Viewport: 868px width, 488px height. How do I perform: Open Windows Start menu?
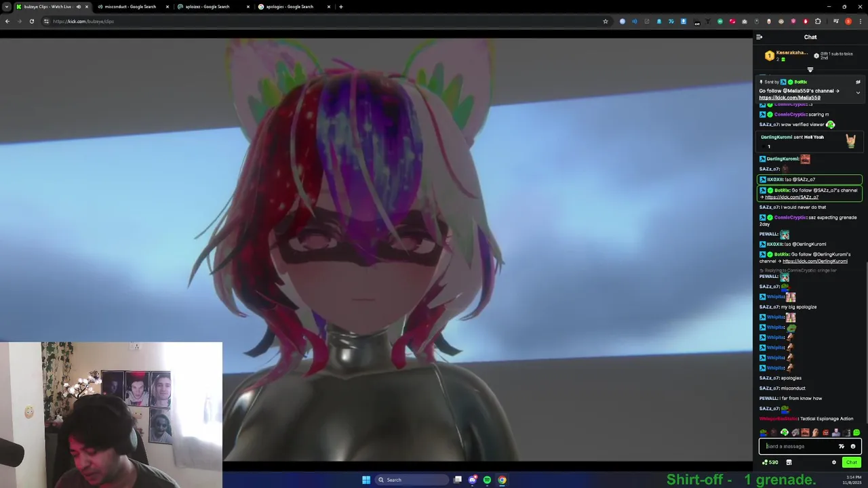pos(366,480)
